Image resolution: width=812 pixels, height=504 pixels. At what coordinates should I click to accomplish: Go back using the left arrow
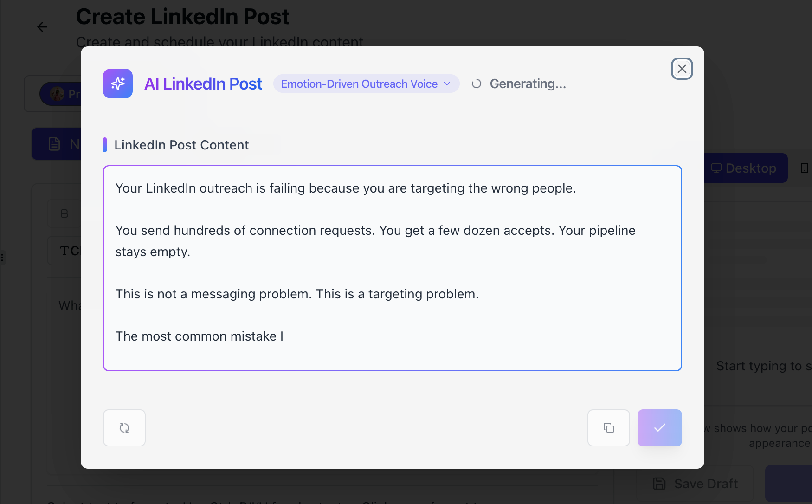point(42,27)
